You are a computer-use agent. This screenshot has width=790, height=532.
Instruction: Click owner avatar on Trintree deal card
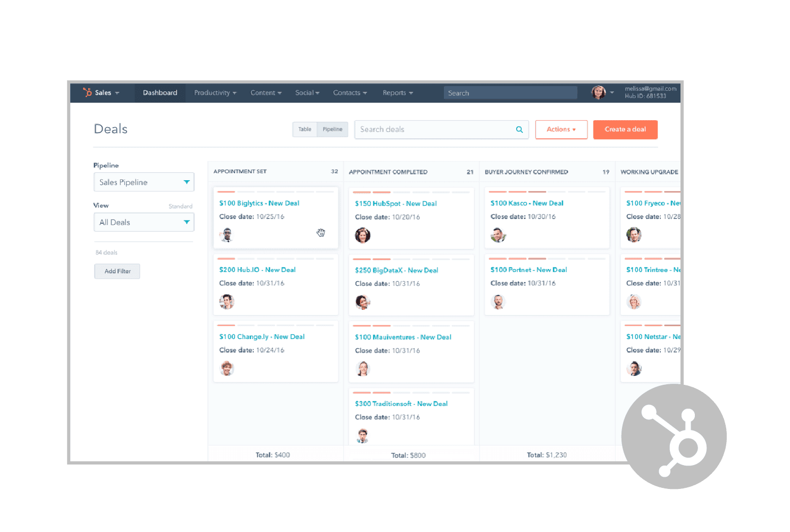(x=634, y=302)
